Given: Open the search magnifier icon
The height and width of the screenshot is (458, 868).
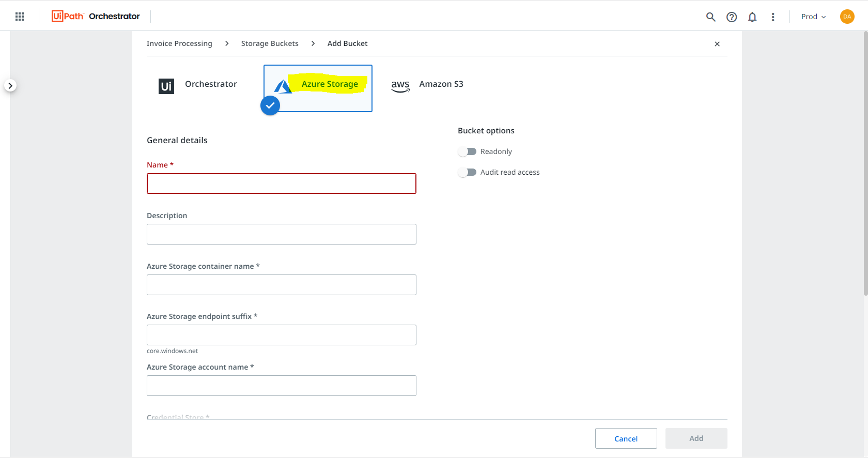Looking at the screenshot, I should (x=711, y=17).
